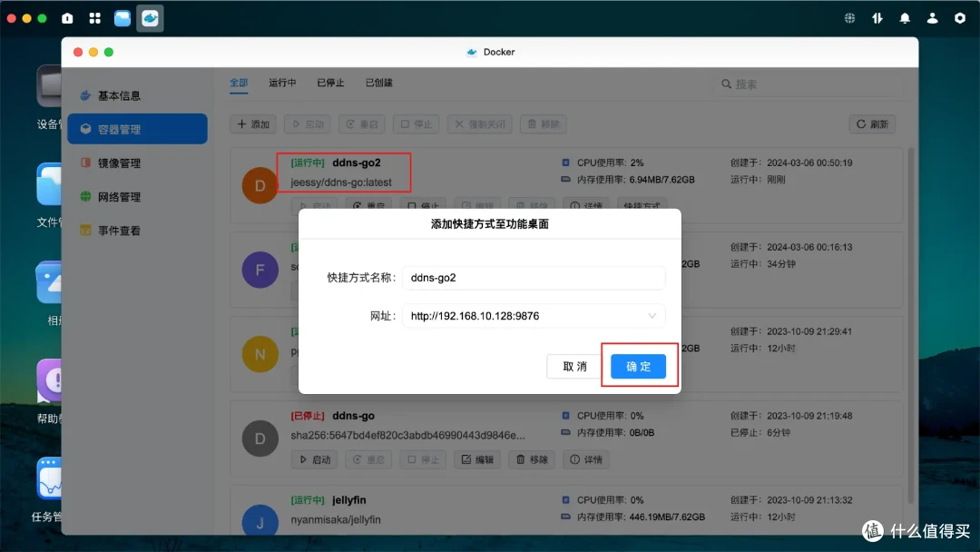The image size is (980, 552).
Task: Click the [已停止] ddns-go name text
Action: tap(353, 416)
